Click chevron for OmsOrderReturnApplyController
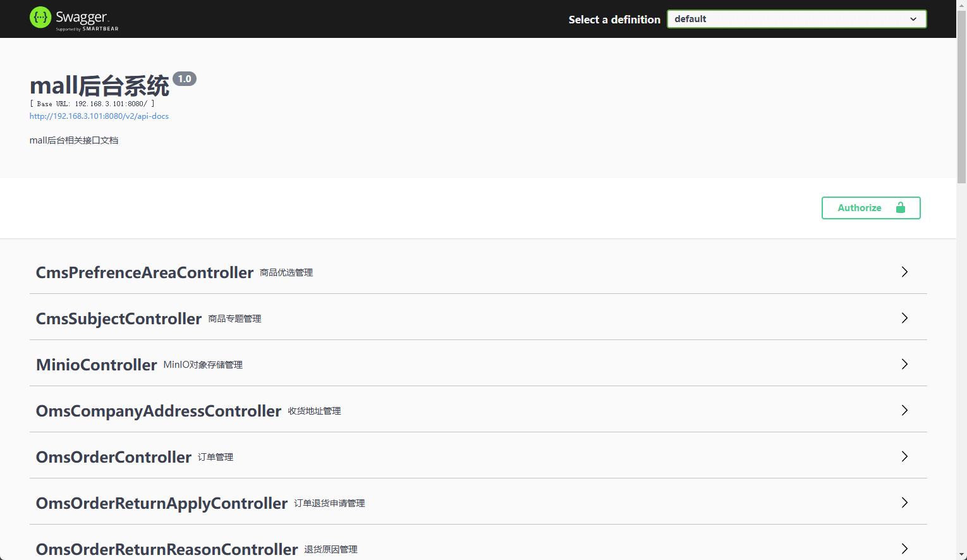 904,502
